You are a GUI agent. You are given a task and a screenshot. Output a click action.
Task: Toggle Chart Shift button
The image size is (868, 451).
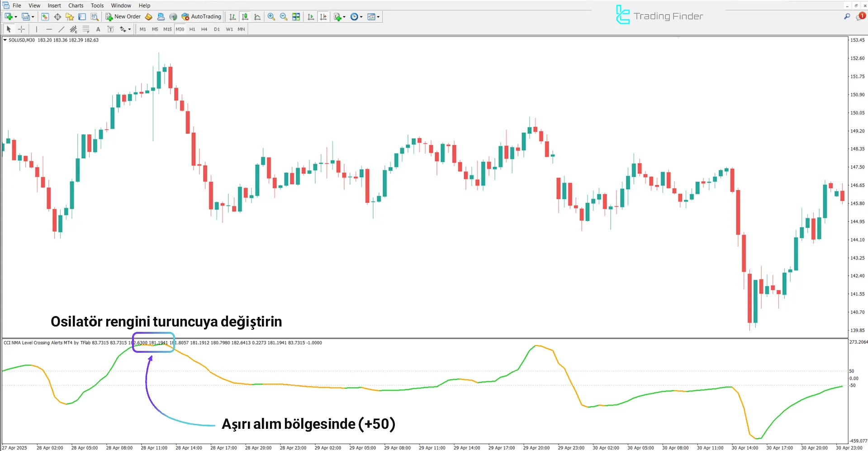pos(323,17)
